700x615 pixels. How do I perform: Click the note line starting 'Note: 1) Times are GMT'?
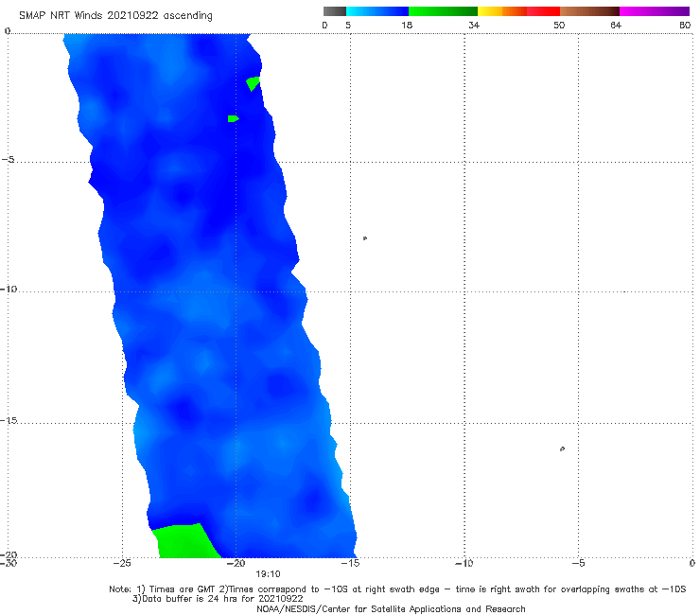[397, 589]
